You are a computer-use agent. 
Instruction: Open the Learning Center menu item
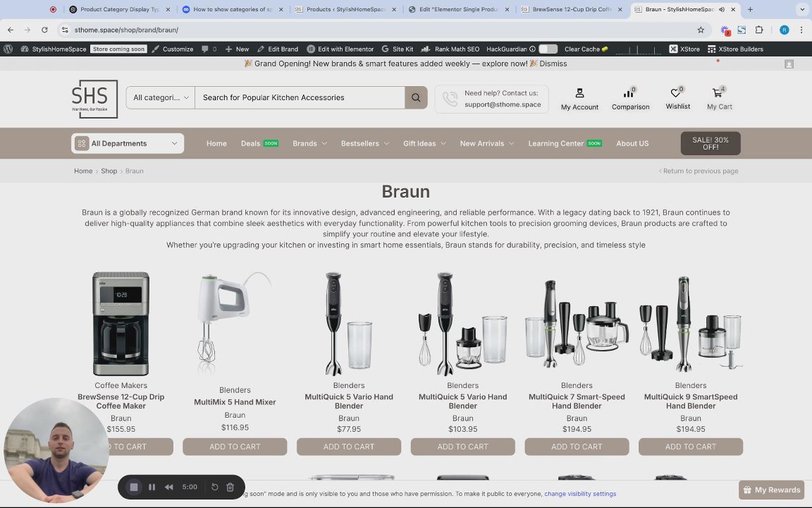pos(565,144)
